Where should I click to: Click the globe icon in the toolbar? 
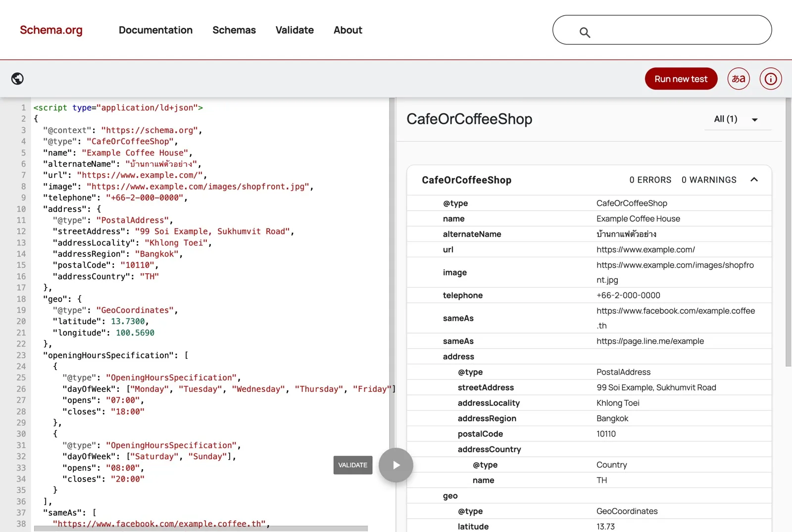[17, 79]
